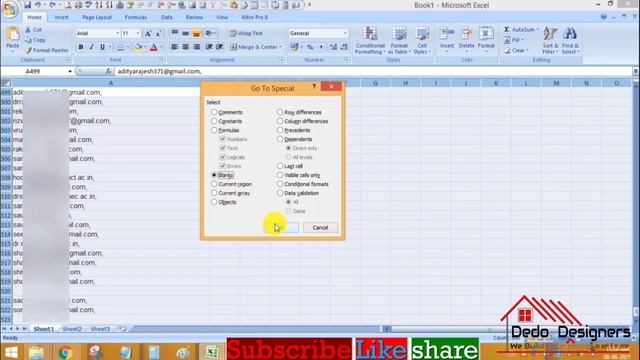Click the column A header
This screenshot has height=360, width=640.
point(111,83)
